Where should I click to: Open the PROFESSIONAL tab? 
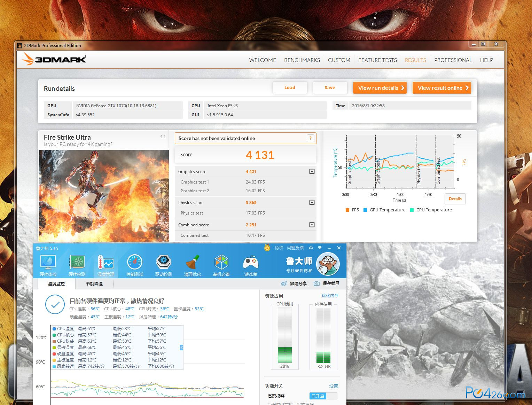coord(453,60)
